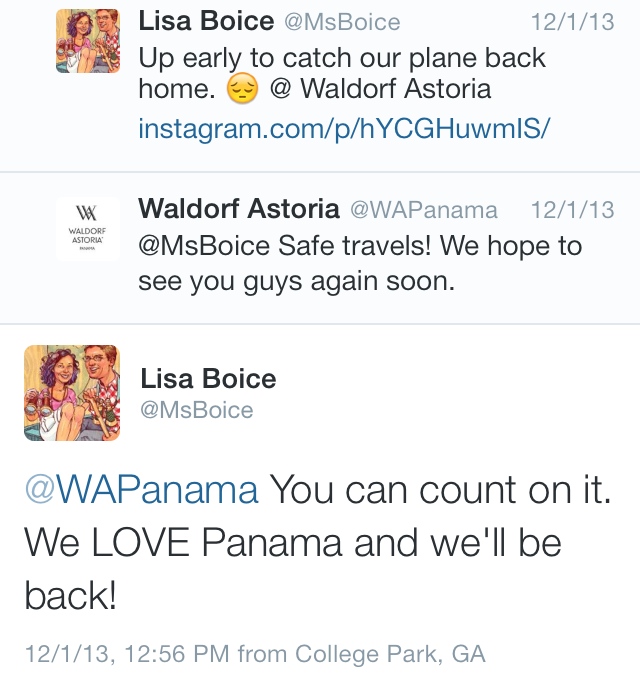Open the bold Lisa Boice name in the main tweet
The image size is (640, 679).
208,378
